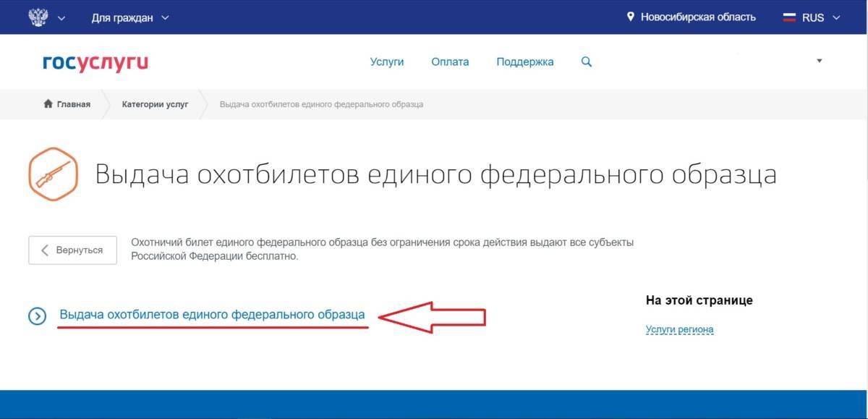Click the home icon in breadcrumbs

click(x=48, y=104)
